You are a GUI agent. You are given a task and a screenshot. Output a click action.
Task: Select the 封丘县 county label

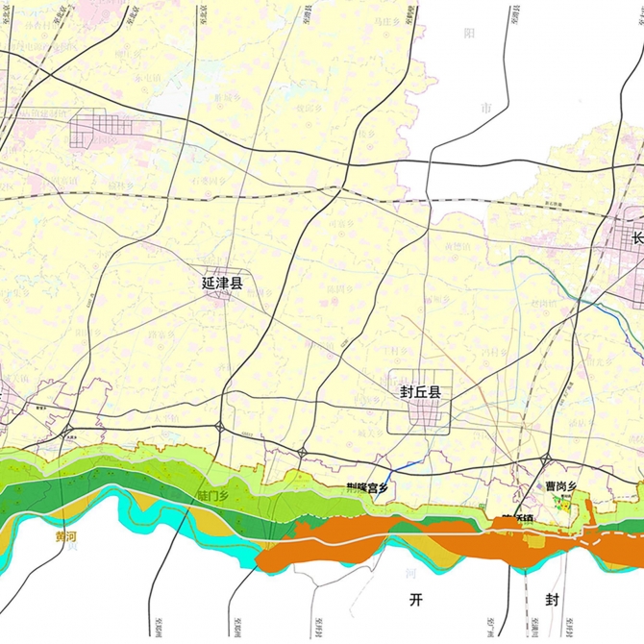(420, 392)
